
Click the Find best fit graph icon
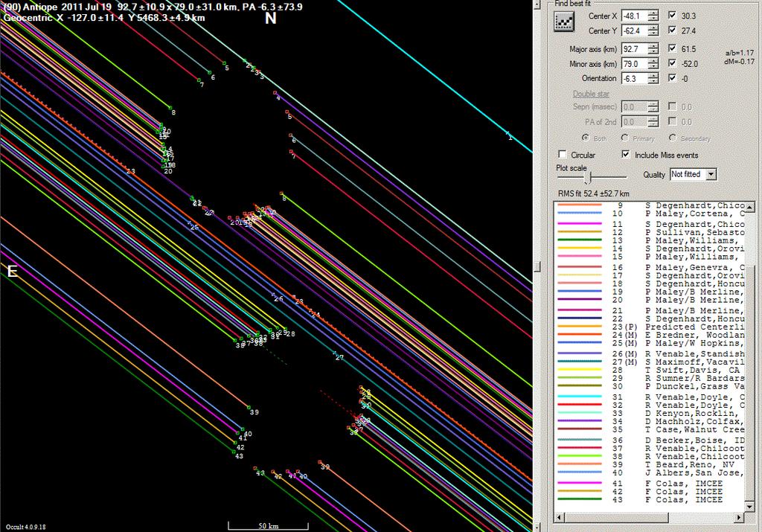[x=564, y=22]
